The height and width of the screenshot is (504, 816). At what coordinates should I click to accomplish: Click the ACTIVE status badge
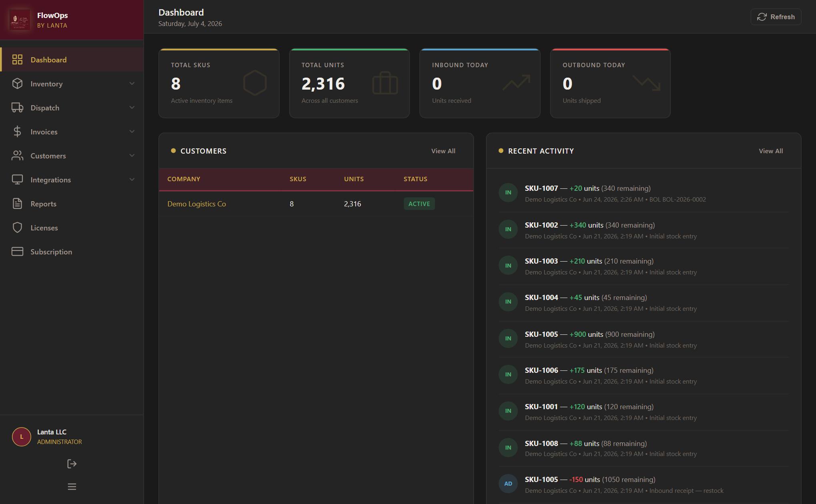point(419,204)
